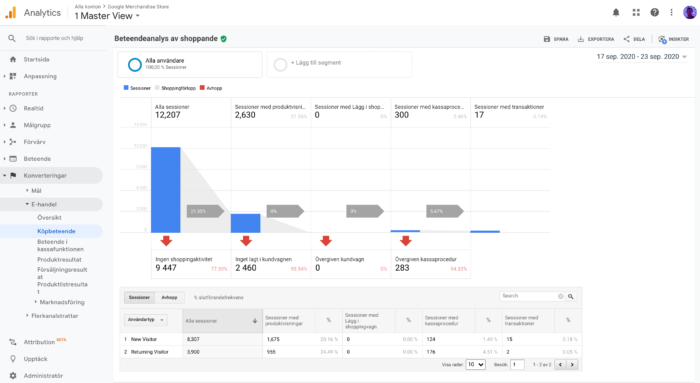This screenshot has height=383, width=700.
Task: Click the Beteende behavior icon
Action: pyautogui.click(x=13, y=158)
